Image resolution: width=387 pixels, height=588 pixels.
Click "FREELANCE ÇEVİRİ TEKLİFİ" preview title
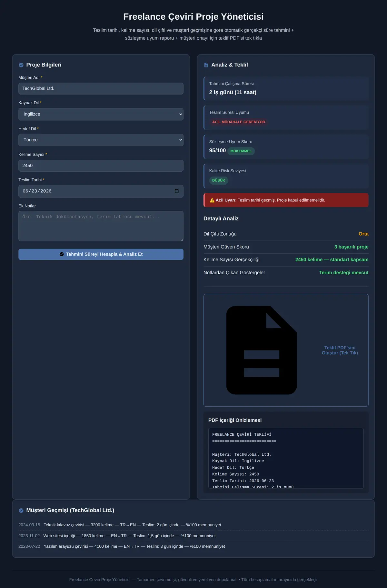click(x=242, y=435)
